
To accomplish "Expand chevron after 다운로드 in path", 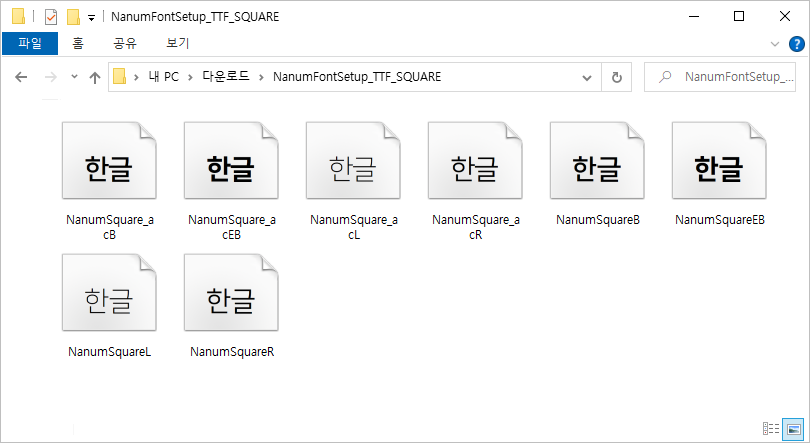I will [261, 77].
